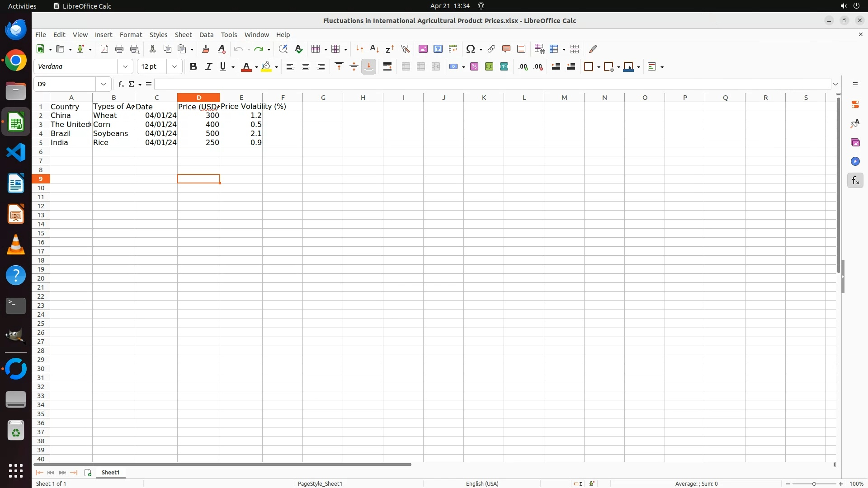Select the Sheet1 tab

click(110, 472)
